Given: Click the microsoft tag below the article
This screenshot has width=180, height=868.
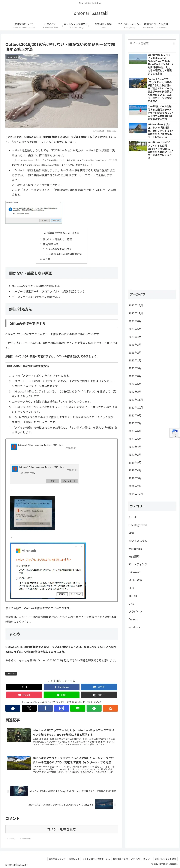Looking at the screenshot, I should point(11,674).
